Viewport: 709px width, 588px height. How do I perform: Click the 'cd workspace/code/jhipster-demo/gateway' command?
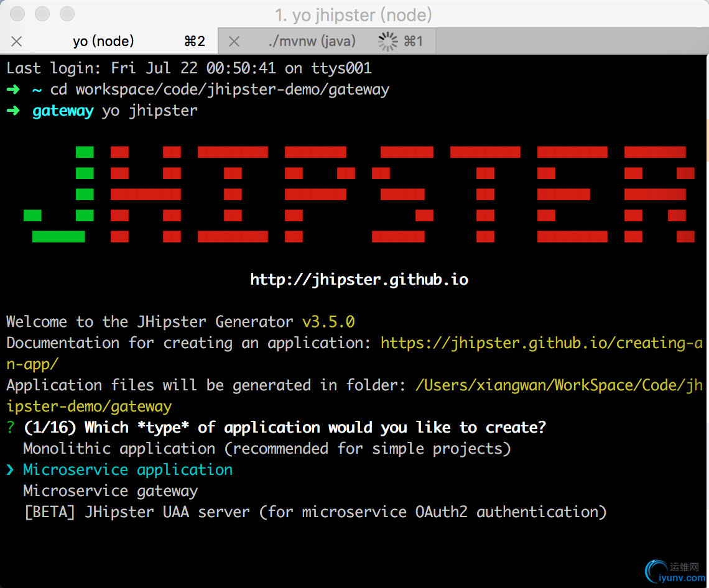220,90
